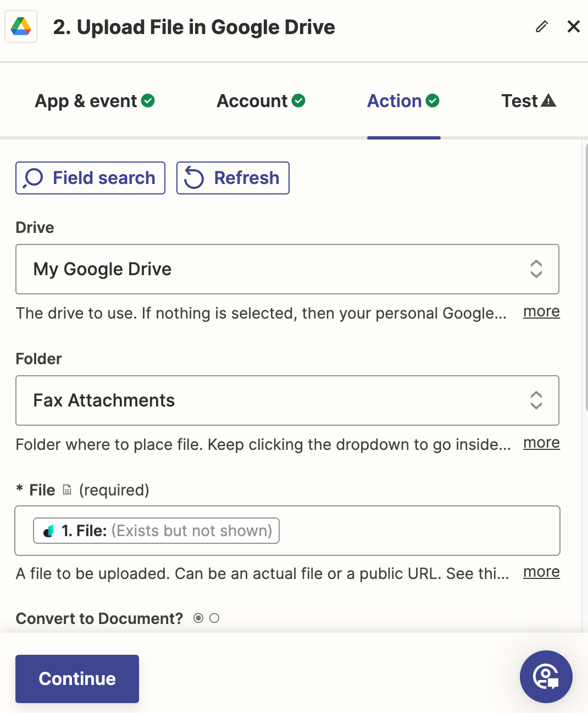Click the Folder dropdown chevron arrows
The width and height of the screenshot is (588, 713).
[x=536, y=400]
